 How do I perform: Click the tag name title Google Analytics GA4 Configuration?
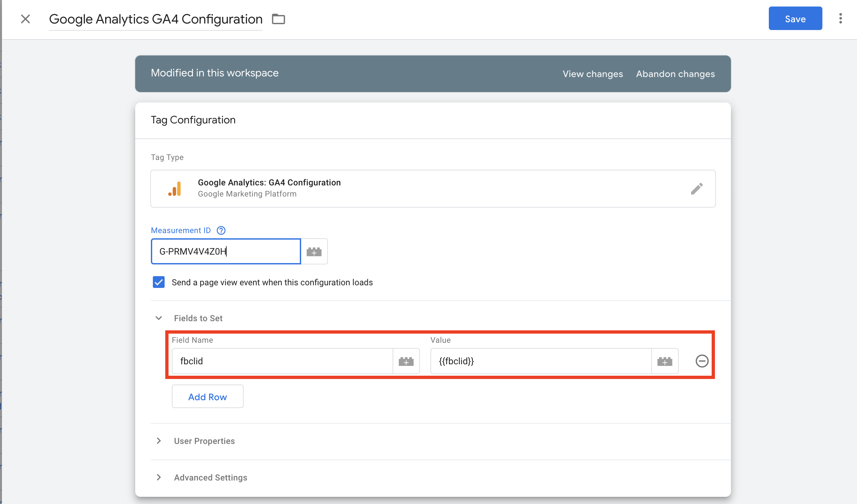point(156,19)
